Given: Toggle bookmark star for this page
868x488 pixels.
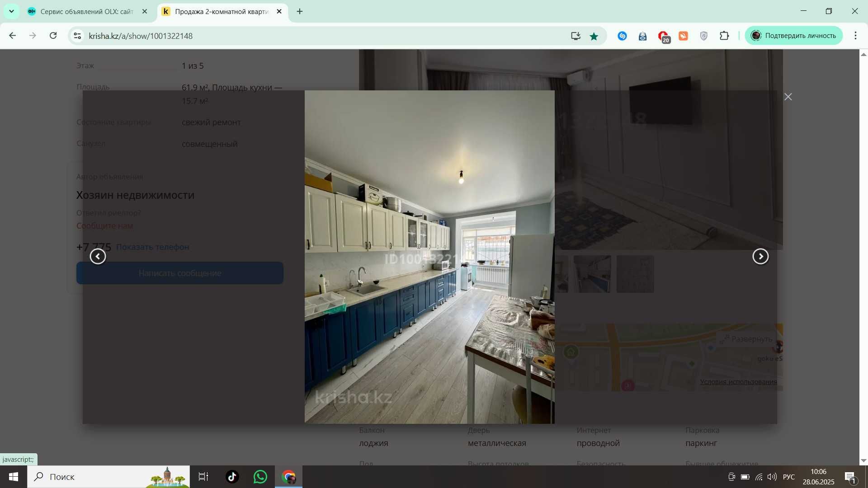Looking at the screenshot, I should coord(594,36).
